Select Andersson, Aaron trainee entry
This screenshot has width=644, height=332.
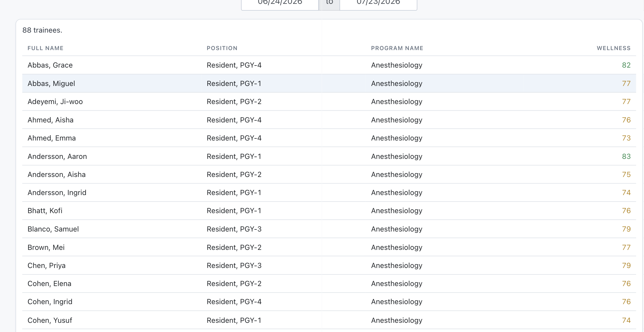pyautogui.click(x=329, y=156)
